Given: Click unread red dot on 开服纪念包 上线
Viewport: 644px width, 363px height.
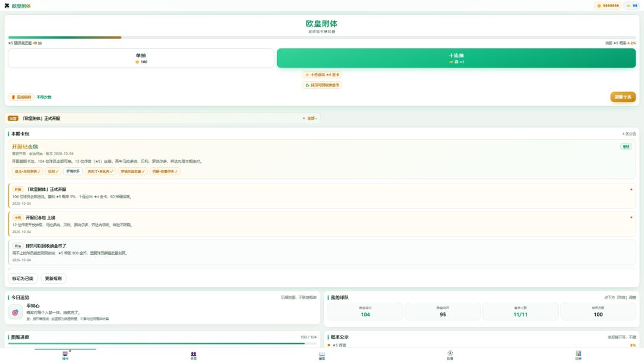Looking at the screenshot, I should pyautogui.click(x=631, y=217).
